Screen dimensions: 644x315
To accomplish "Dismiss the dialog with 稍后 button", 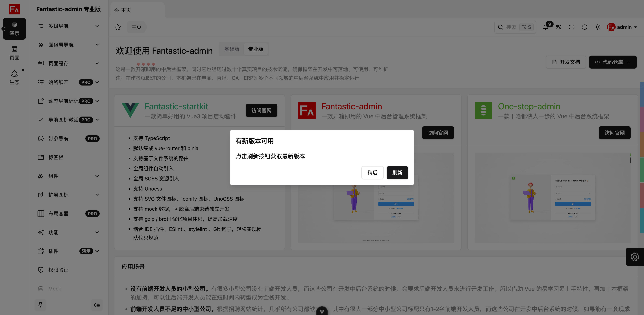I will (x=372, y=173).
